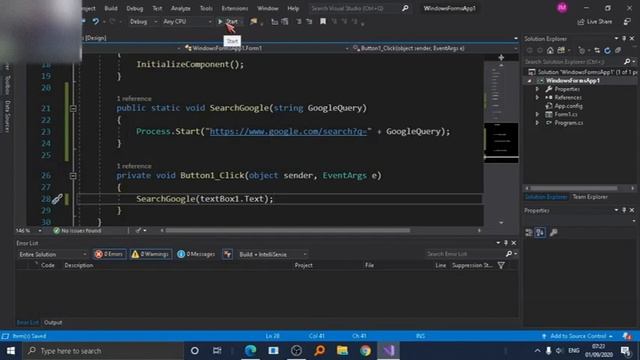Click the Error List column filter funnel icon
Screen dimensions: 640x360
(501, 265)
